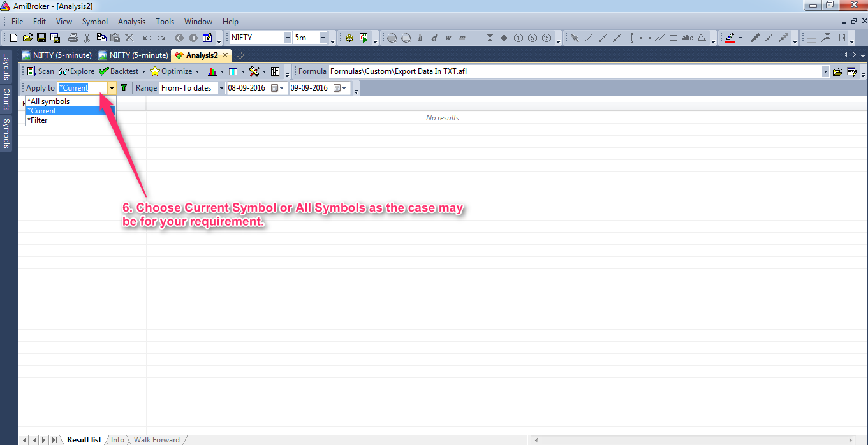Switch to the 15-minute interval icon
The image size is (868, 445).
click(547, 38)
